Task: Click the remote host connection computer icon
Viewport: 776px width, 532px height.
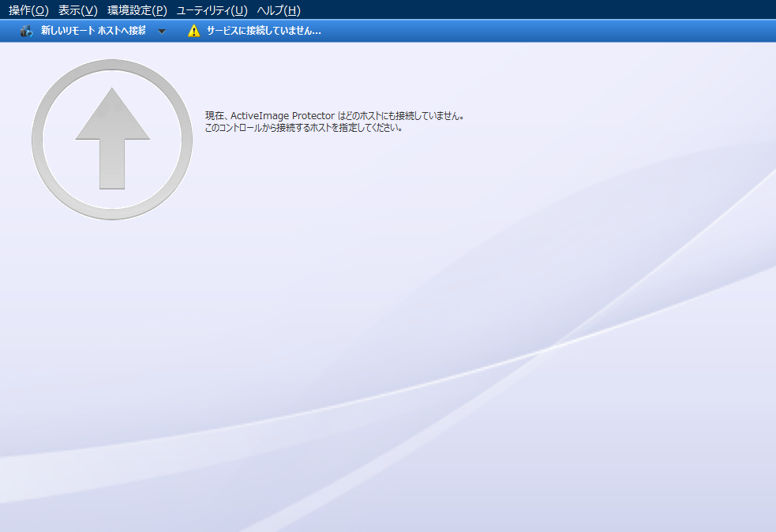Action: [26, 31]
